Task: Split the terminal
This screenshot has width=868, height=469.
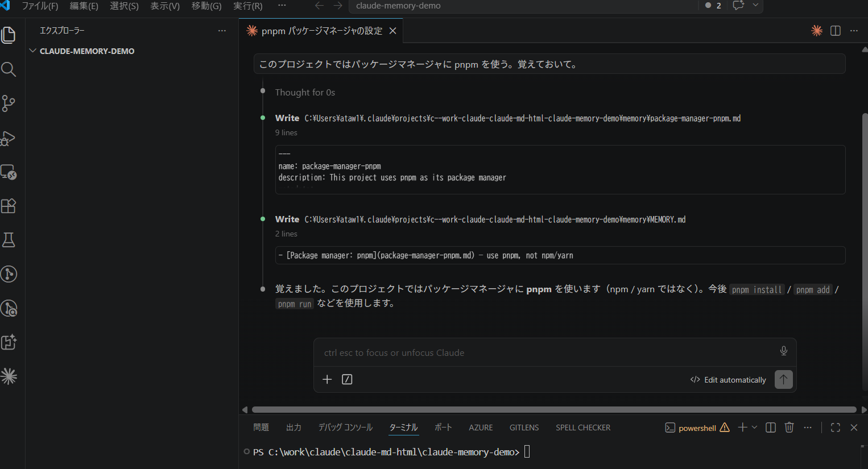Action: point(771,428)
